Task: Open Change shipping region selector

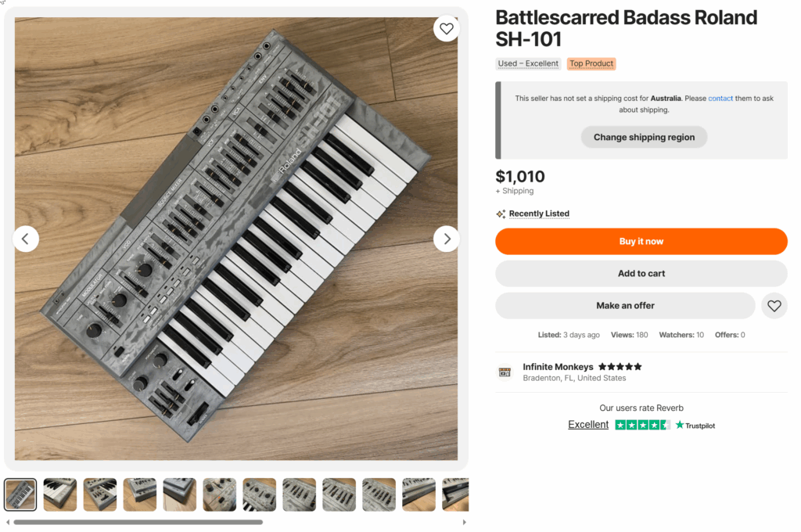Action: click(x=643, y=138)
